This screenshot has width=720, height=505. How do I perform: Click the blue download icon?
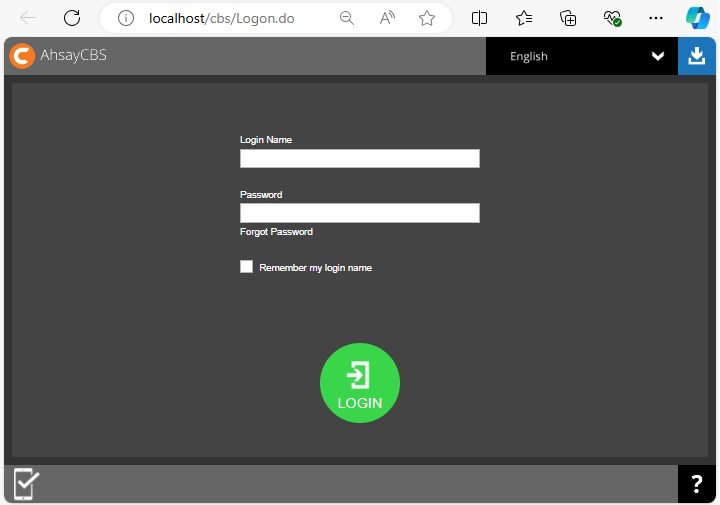coord(697,56)
